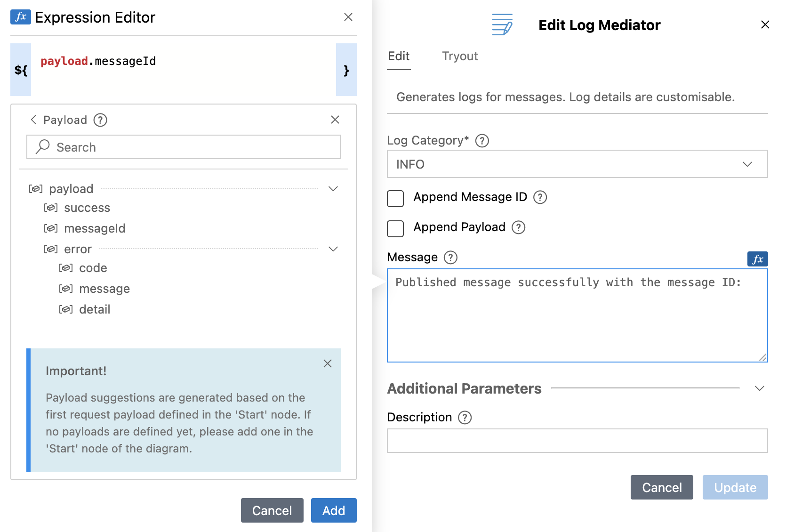The image size is (786, 532).
Task: Focus the payload Search field
Action: [x=184, y=147]
